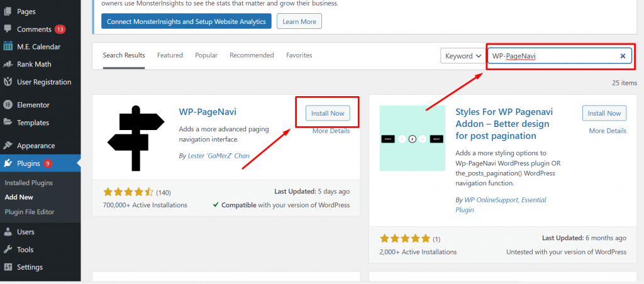Click the Comments speech bubble icon

[x=8, y=29]
